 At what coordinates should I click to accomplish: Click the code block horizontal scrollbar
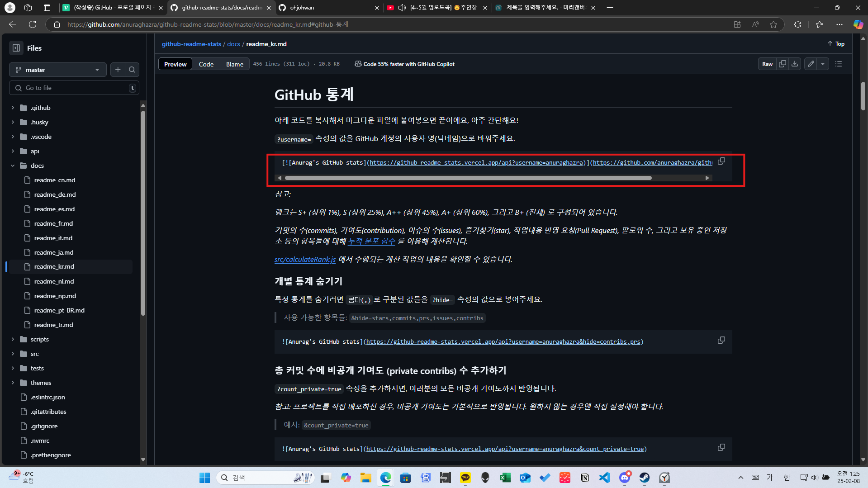tap(468, 178)
